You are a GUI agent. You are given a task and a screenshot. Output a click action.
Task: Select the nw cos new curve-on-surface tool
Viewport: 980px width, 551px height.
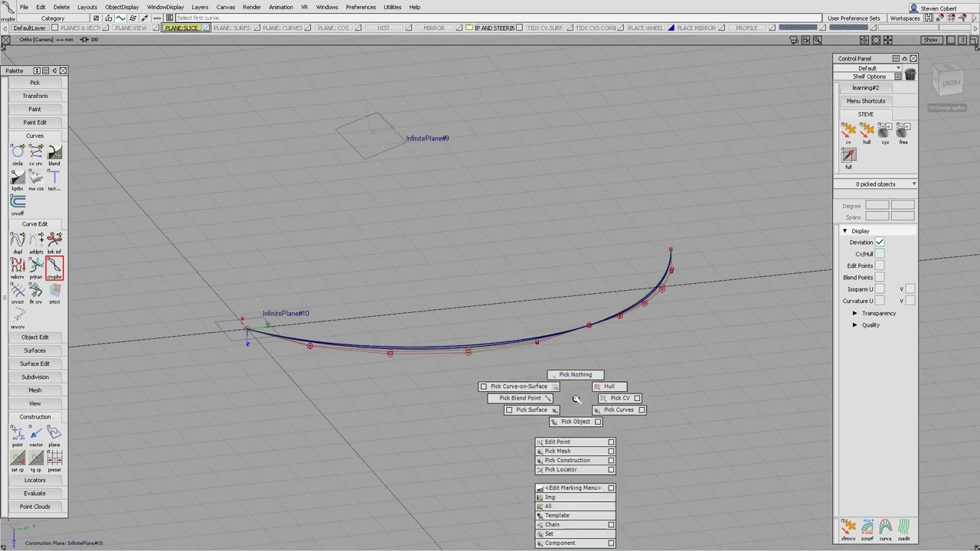[36, 178]
